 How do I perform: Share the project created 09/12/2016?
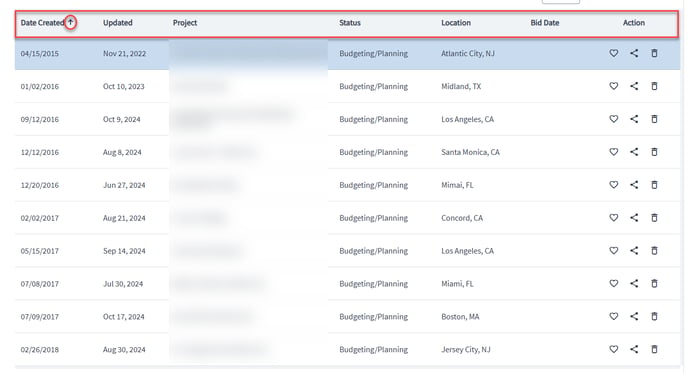pos(634,119)
